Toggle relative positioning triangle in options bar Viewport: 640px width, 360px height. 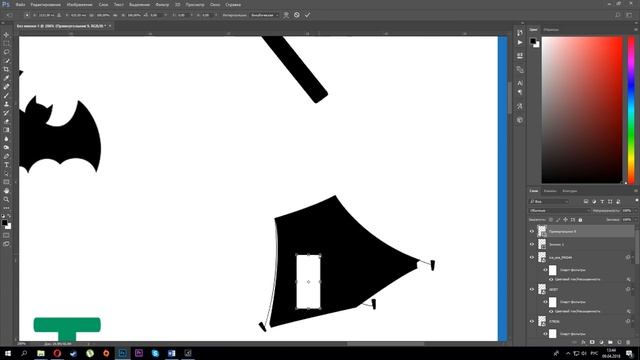pos(59,15)
